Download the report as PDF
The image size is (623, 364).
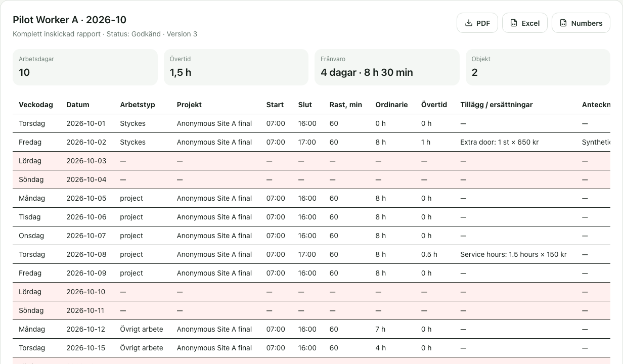pos(477,23)
